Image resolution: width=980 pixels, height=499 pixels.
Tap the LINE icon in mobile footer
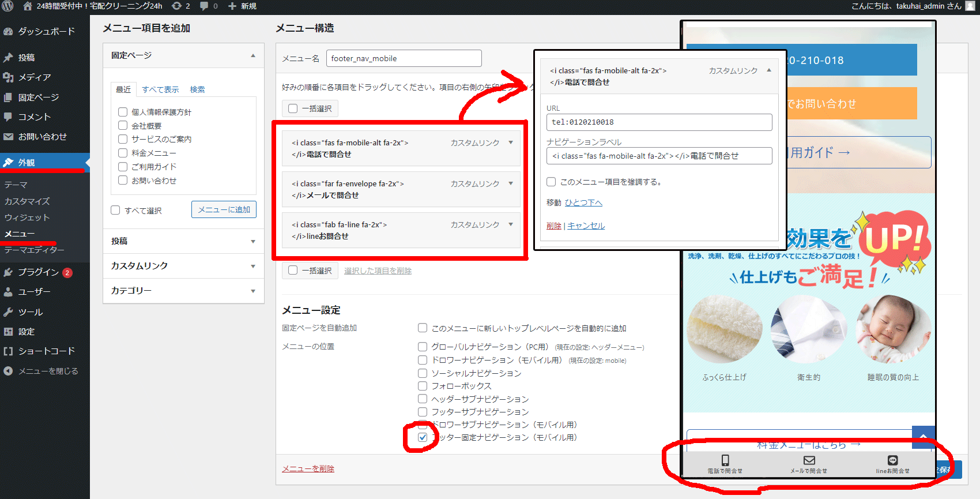(x=892, y=460)
